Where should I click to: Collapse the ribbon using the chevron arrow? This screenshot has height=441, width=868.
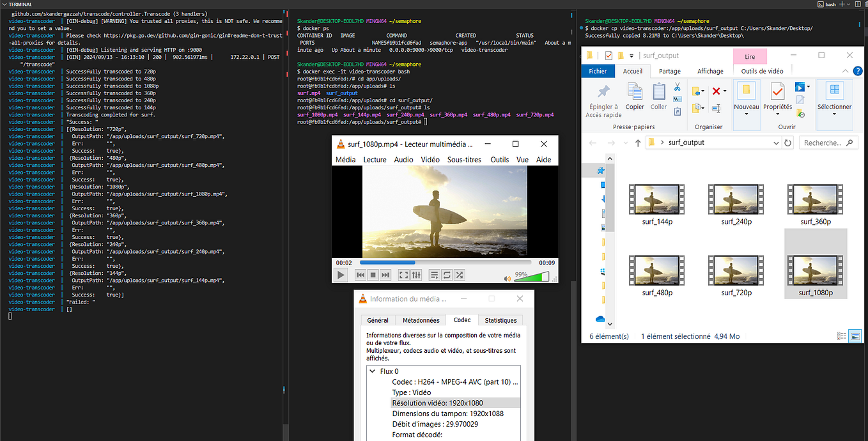pyautogui.click(x=844, y=70)
